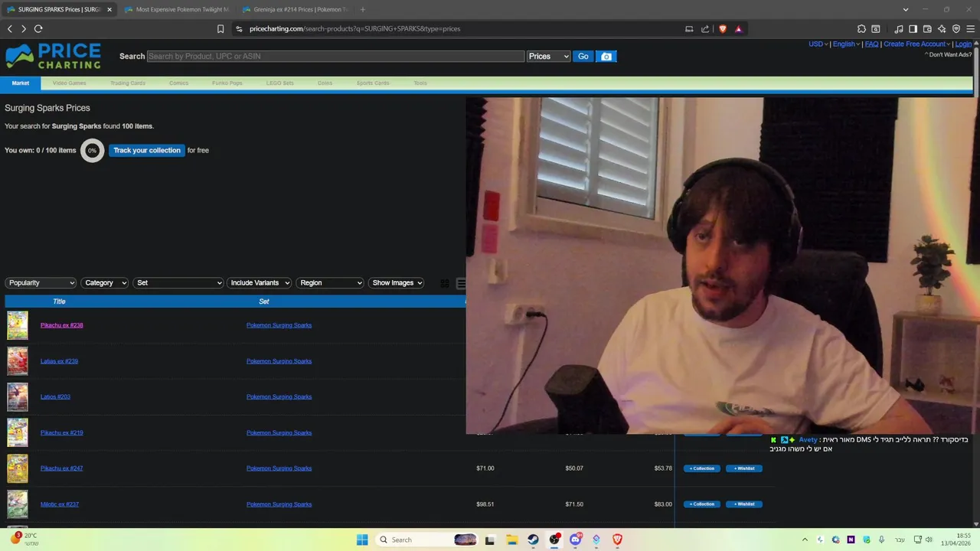Viewport: 980px width, 551px height.
Task: Select the Market navigation tab
Action: [x=21, y=83]
